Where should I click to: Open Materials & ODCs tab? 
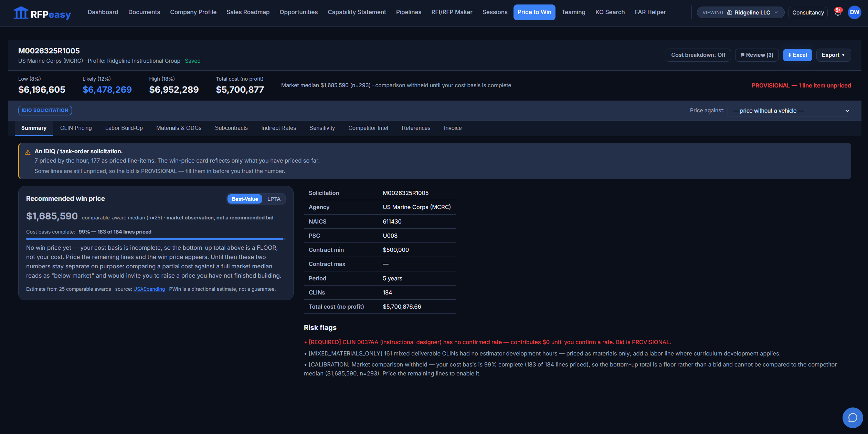click(179, 128)
